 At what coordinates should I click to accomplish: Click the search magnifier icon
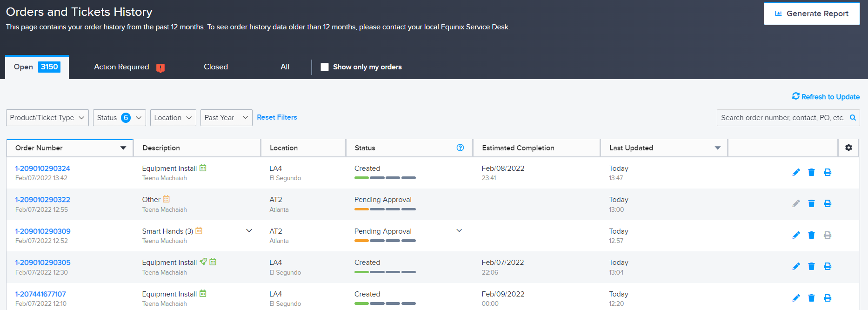point(853,118)
